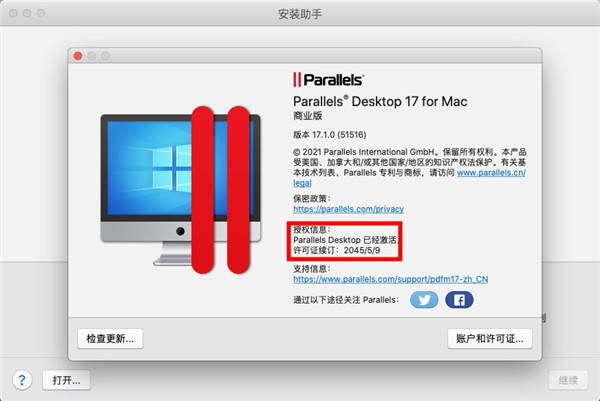Click the question mark help button
This screenshot has width=600, height=401.
pyautogui.click(x=22, y=380)
